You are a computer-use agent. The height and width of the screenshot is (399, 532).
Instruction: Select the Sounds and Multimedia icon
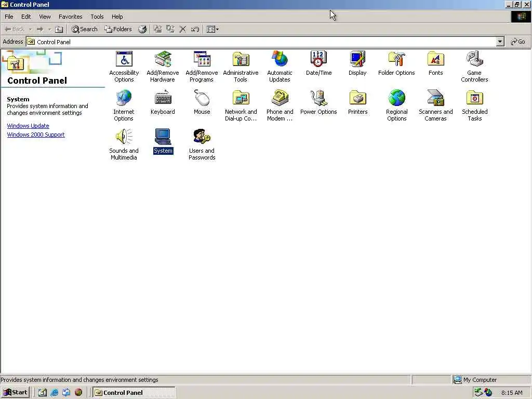tap(124, 137)
